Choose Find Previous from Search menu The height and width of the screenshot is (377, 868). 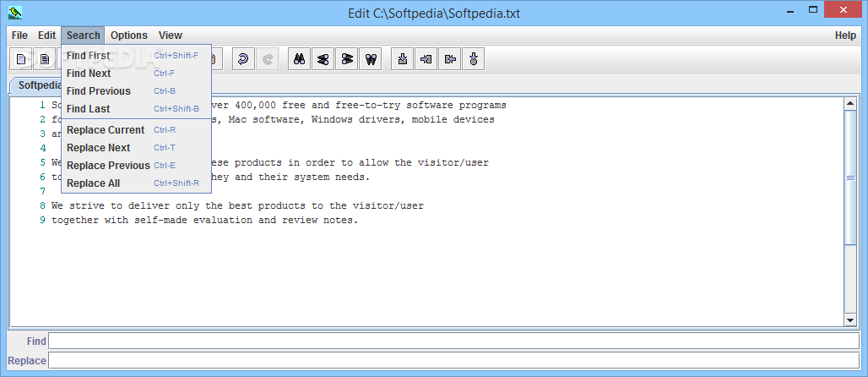click(x=136, y=91)
